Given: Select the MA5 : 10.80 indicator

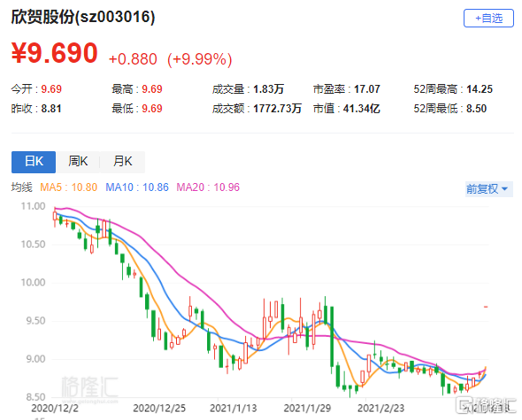Looking at the screenshot, I should pyautogui.click(x=69, y=187).
